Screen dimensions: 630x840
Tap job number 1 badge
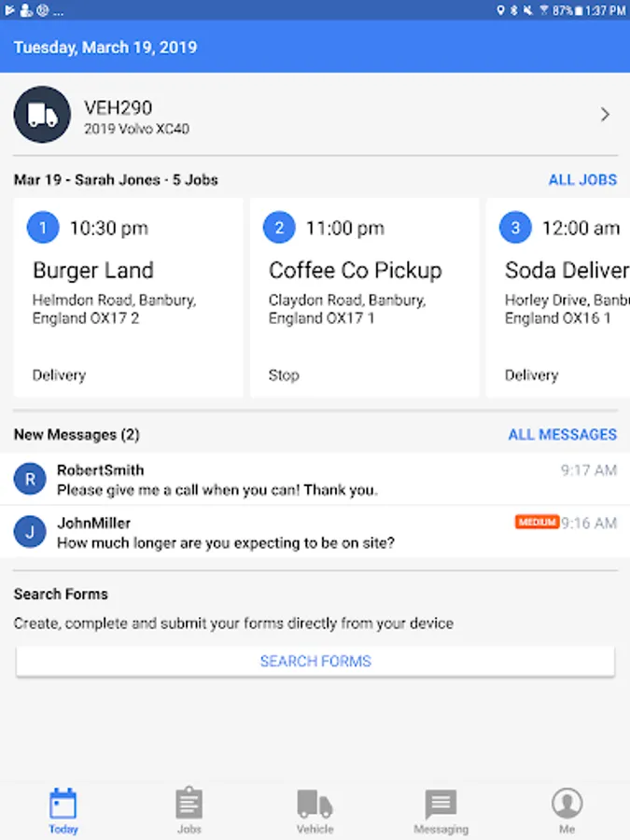(x=43, y=228)
